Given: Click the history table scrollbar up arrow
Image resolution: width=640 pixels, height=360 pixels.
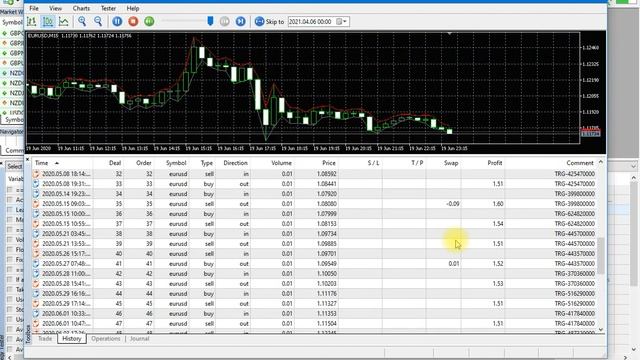Looking at the screenshot, I should coord(600,162).
